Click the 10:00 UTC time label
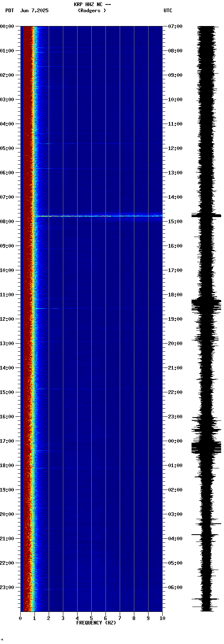224x644 pixels. click(175, 100)
